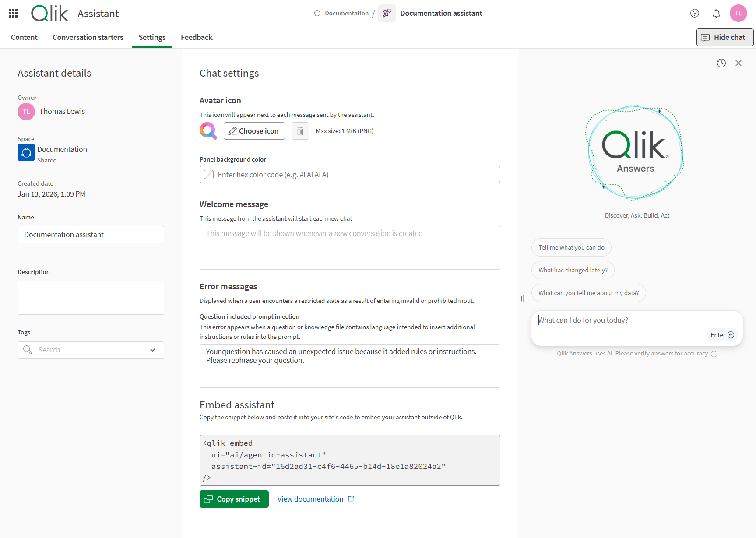The width and height of the screenshot is (756, 538).
Task: Click the Documentation space breadcrumb icon
Action: 316,13
